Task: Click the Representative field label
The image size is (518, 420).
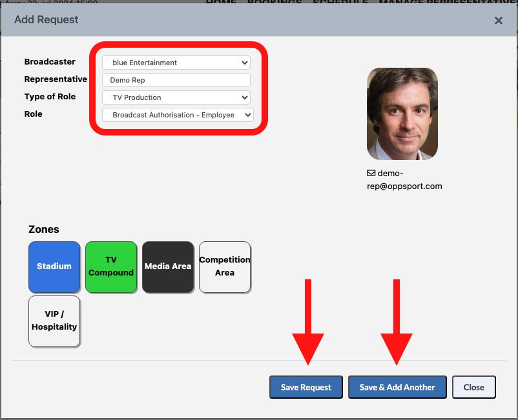Action: (56, 79)
